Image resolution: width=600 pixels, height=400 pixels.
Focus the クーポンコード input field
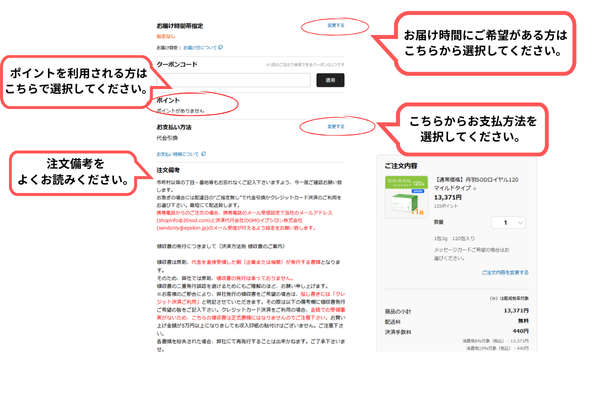pos(234,80)
